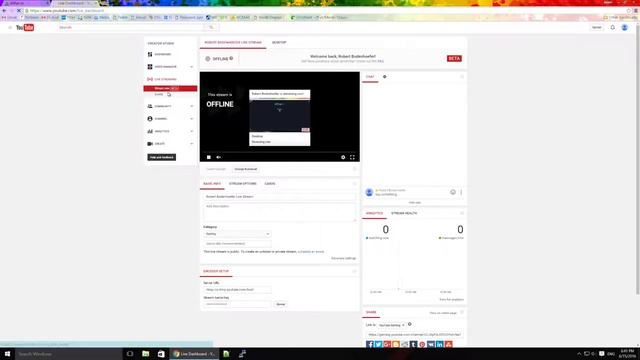Open the Analytics section in the sidebar
Image resolution: width=640 pixels, height=360 pixels.
(162, 131)
